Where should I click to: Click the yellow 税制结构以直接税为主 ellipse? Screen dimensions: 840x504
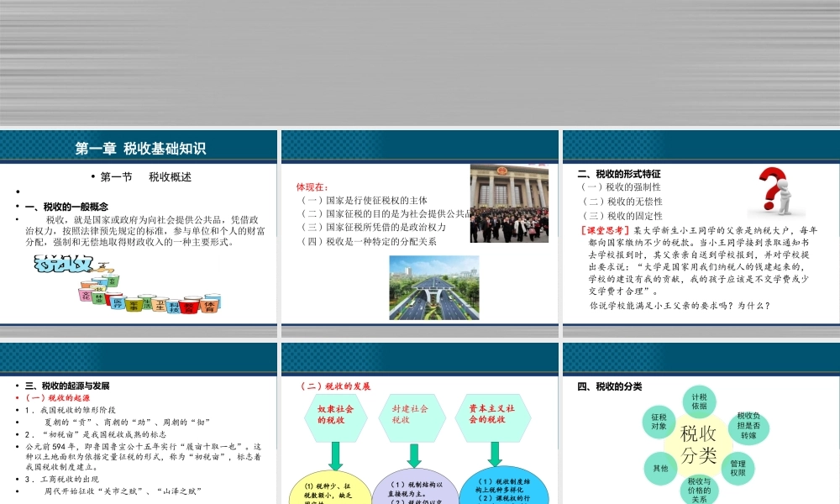point(414,490)
